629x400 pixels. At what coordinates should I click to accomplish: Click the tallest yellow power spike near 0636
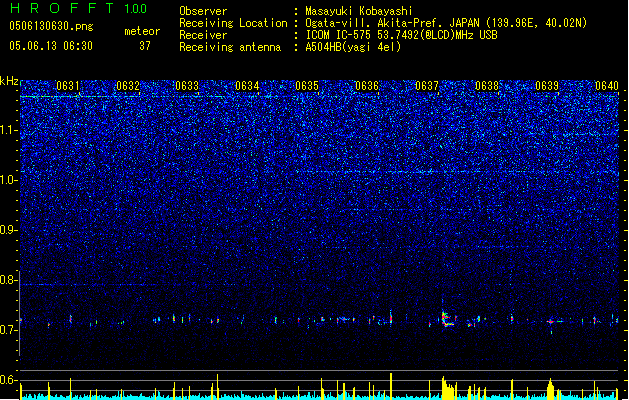pyautogui.click(x=391, y=386)
